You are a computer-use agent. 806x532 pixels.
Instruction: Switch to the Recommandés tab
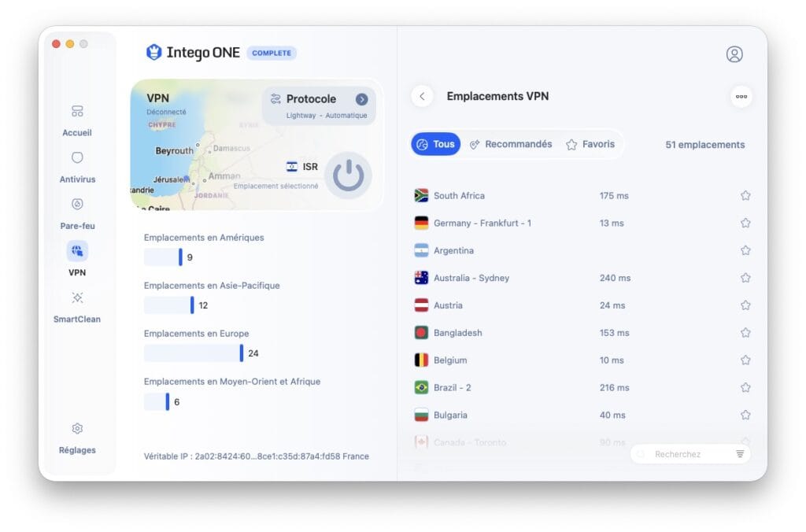pyautogui.click(x=511, y=145)
